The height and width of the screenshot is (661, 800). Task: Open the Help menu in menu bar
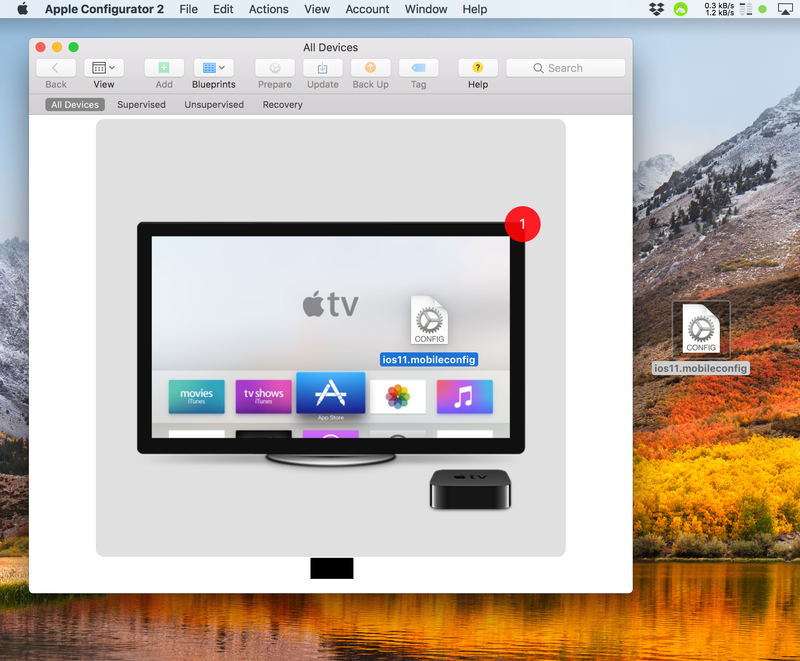click(474, 9)
